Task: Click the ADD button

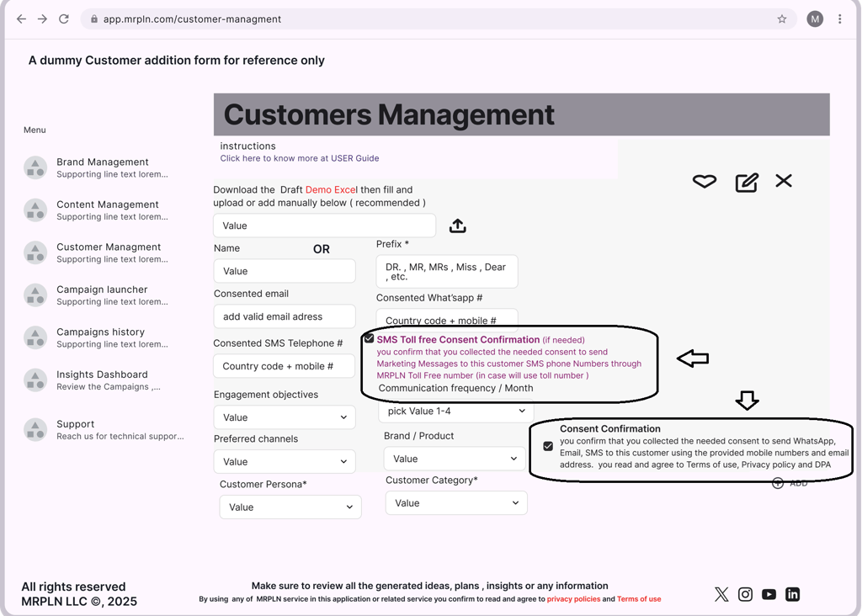Action: tap(790, 484)
